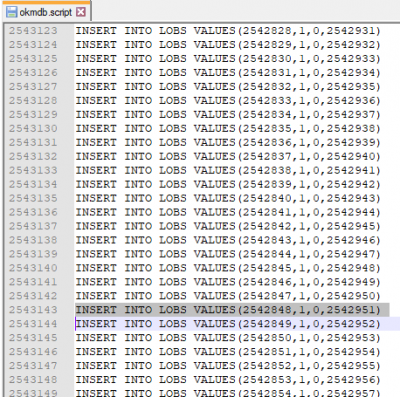Click the INSERT statement with VALUES(2542852,1,0,2542955)
Screen dimensions: 400x397
point(228,366)
